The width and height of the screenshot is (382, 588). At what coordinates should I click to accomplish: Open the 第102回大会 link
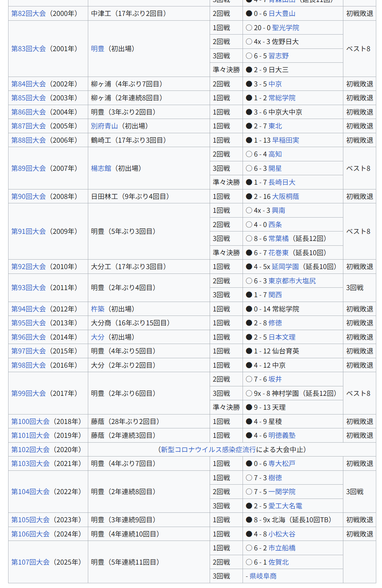pyautogui.click(x=31, y=450)
